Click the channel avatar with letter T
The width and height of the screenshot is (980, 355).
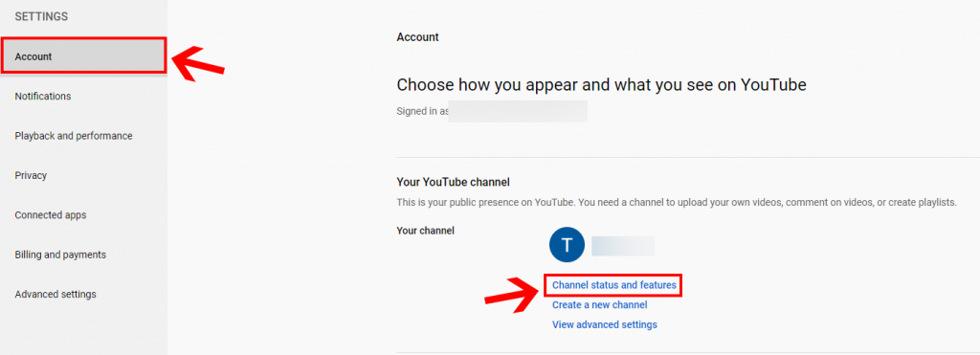click(567, 245)
